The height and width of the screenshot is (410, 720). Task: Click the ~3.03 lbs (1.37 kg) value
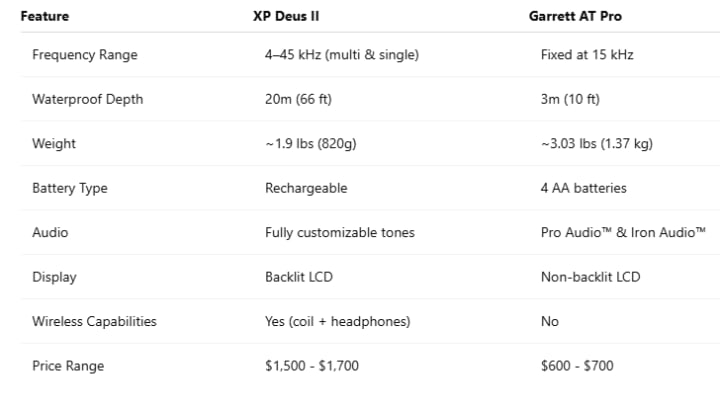[x=596, y=144]
